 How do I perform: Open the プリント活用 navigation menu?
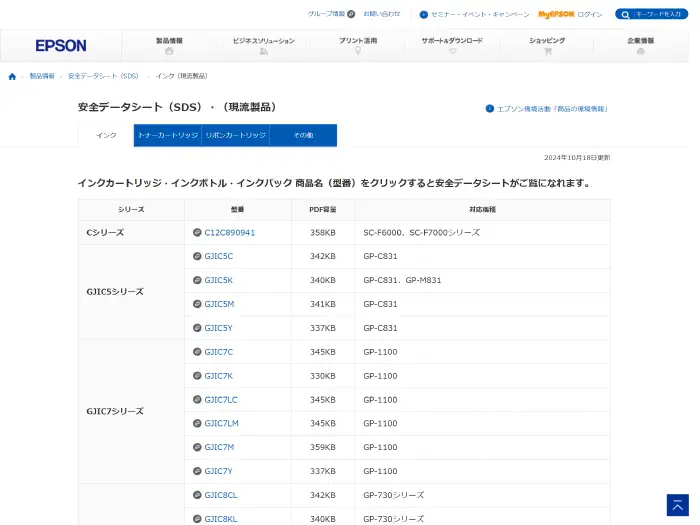click(x=358, y=46)
